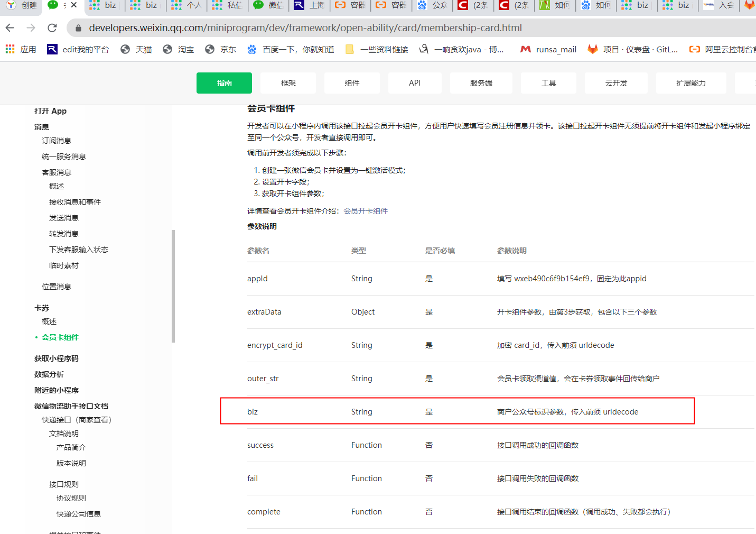Click the address bar URL
The width and height of the screenshot is (756, 534).
(305, 28)
